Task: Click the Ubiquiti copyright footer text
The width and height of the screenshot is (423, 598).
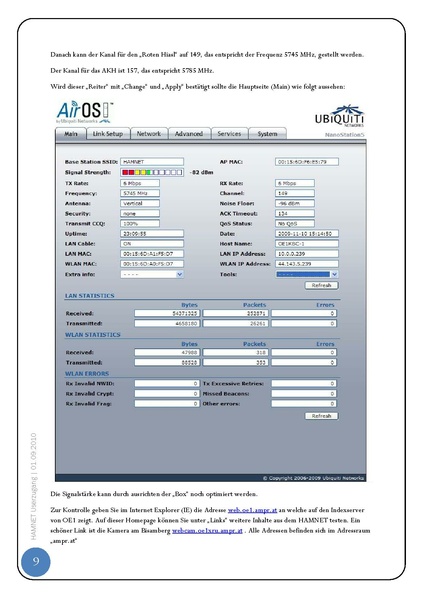Action: pos(314,478)
